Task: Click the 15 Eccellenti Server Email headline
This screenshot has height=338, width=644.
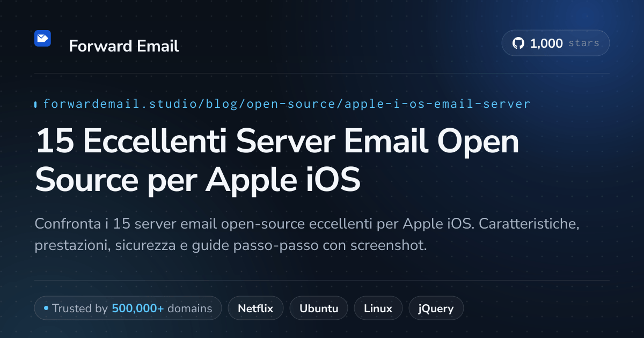Action: [277, 161]
